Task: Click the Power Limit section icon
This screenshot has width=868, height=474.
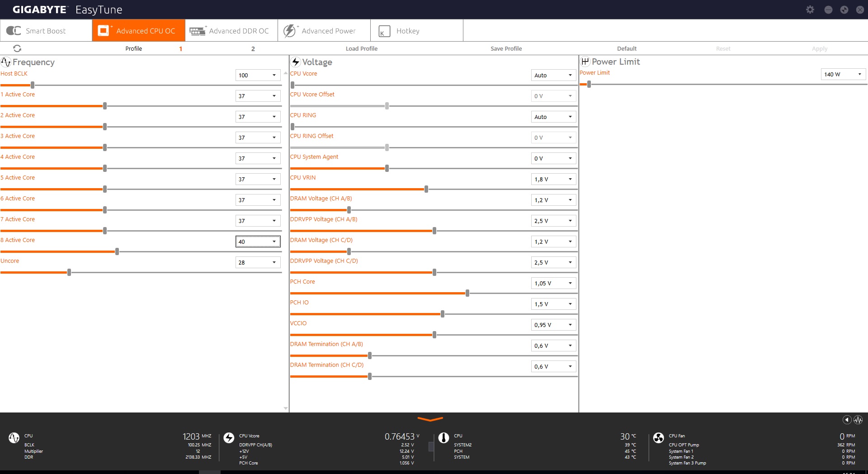Action: [585, 62]
